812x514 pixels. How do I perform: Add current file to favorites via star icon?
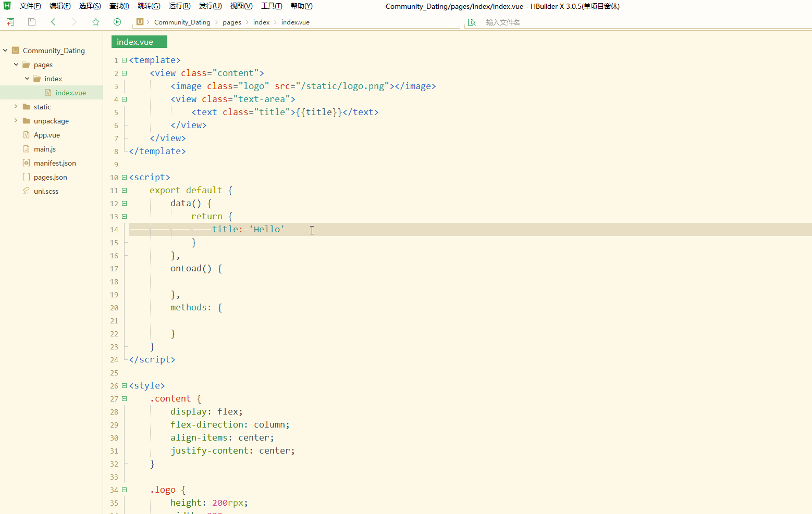pos(95,22)
